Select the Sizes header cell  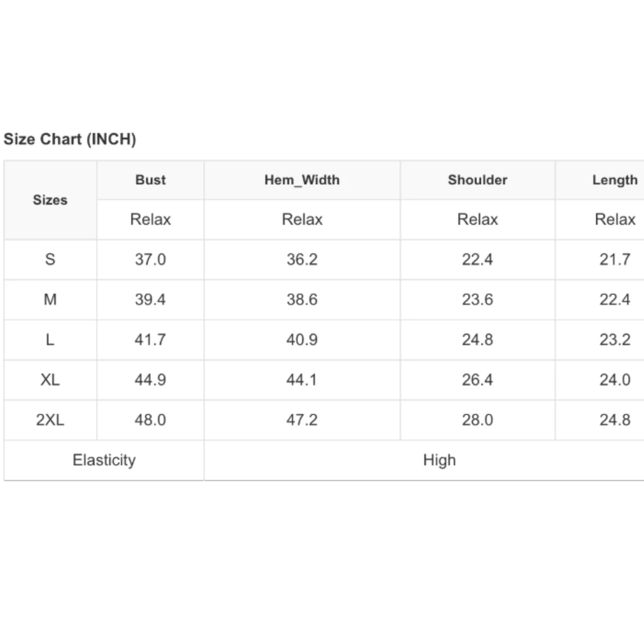50,200
